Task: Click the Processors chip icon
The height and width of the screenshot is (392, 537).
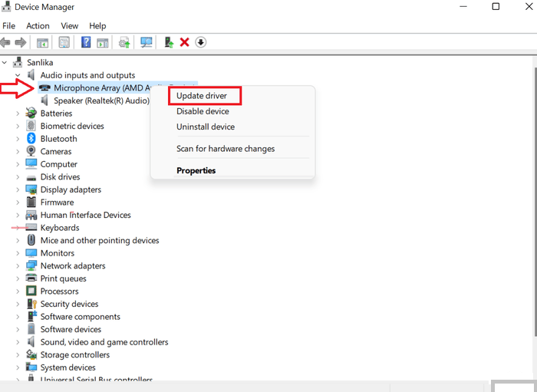Action: pyautogui.click(x=31, y=291)
